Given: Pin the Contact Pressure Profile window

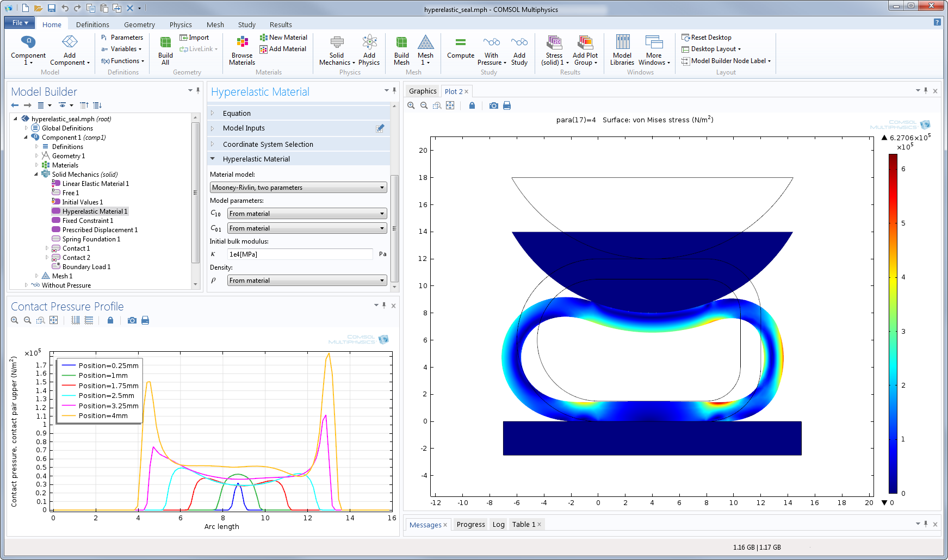Looking at the screenshot, I should (x=384, y=306).
